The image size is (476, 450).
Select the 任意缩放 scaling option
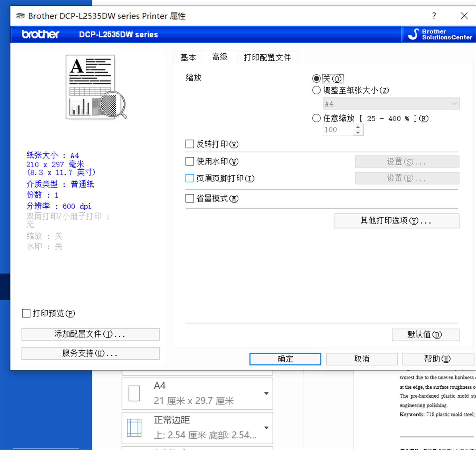click(316, 119)
